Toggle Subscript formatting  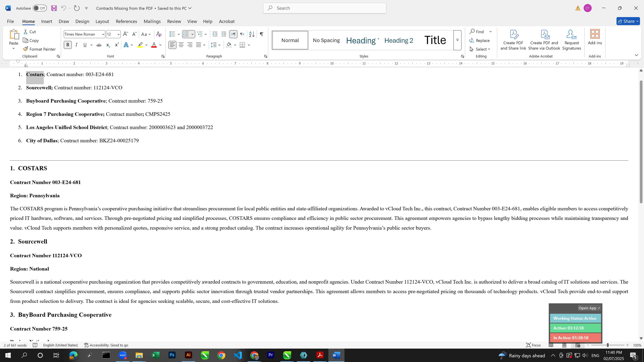click(108, 45)
